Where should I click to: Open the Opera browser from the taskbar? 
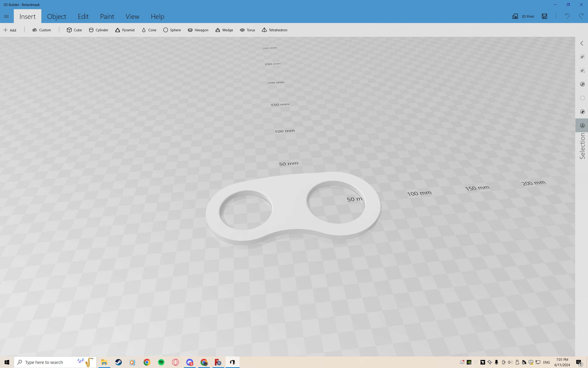pos(175,362)
